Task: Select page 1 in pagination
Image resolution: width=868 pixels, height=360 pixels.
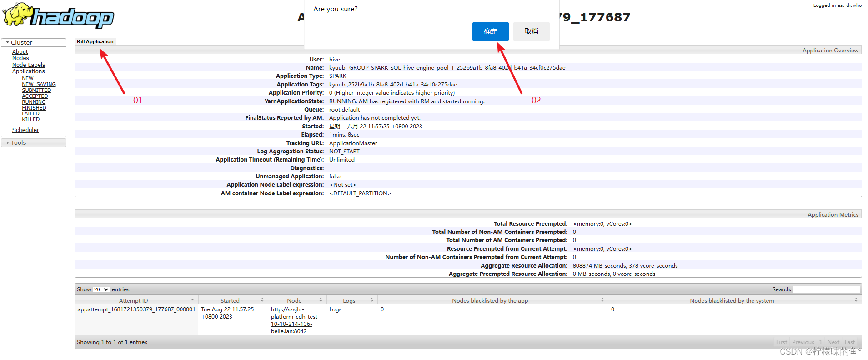Action: coord(821,342)
